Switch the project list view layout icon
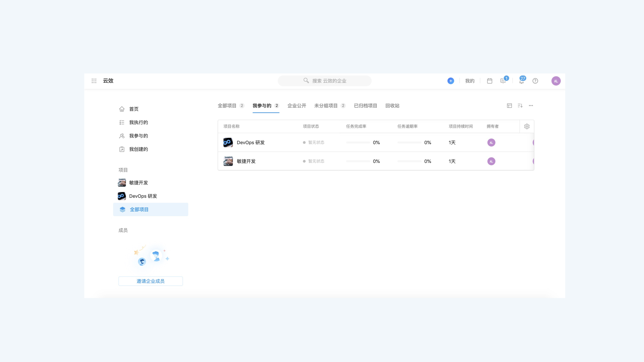This screenshot has width=644, height=362. click(x=509, y=106)
